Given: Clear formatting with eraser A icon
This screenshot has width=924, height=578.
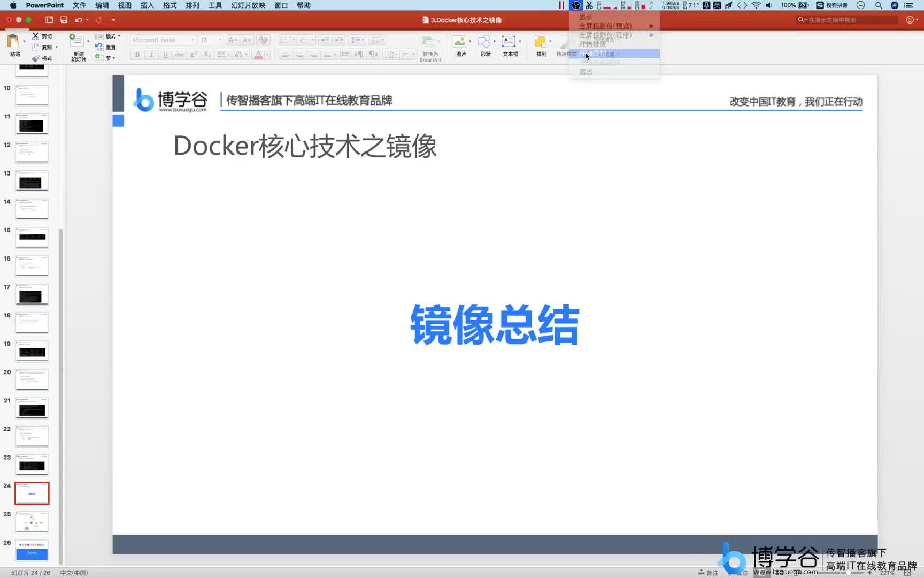Looking at the screenshot, I should pos(263,40).
